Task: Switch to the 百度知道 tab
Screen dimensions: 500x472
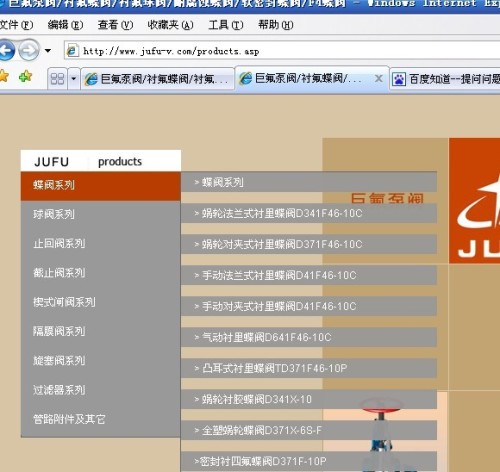Action: pyautogui.click(x=445, y=79)
